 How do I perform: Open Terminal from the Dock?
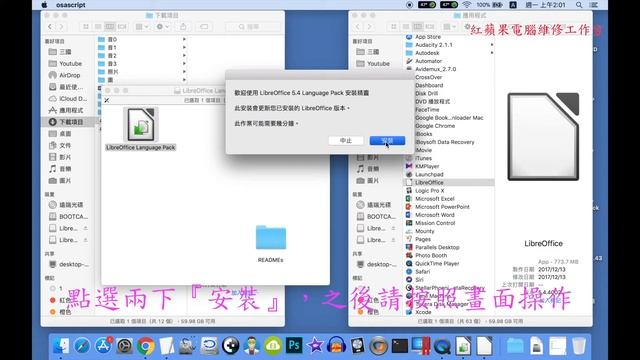(400, 346)
